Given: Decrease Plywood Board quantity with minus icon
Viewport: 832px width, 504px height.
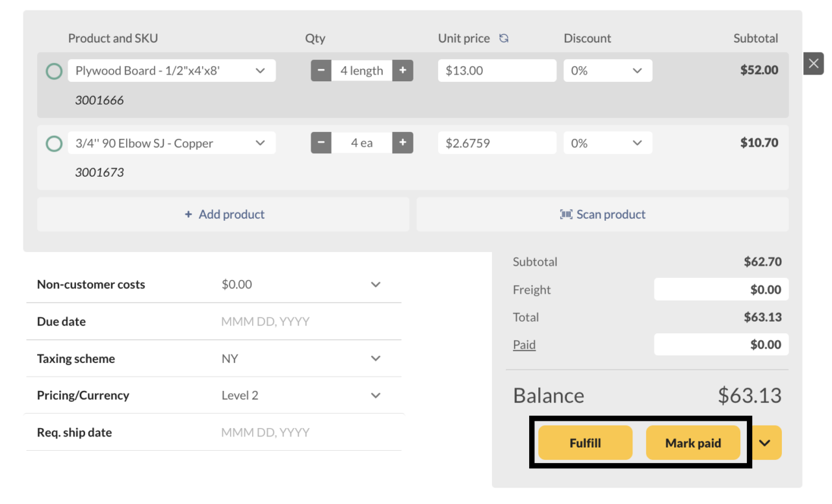Looking at the screenshot, I should 320,70.
